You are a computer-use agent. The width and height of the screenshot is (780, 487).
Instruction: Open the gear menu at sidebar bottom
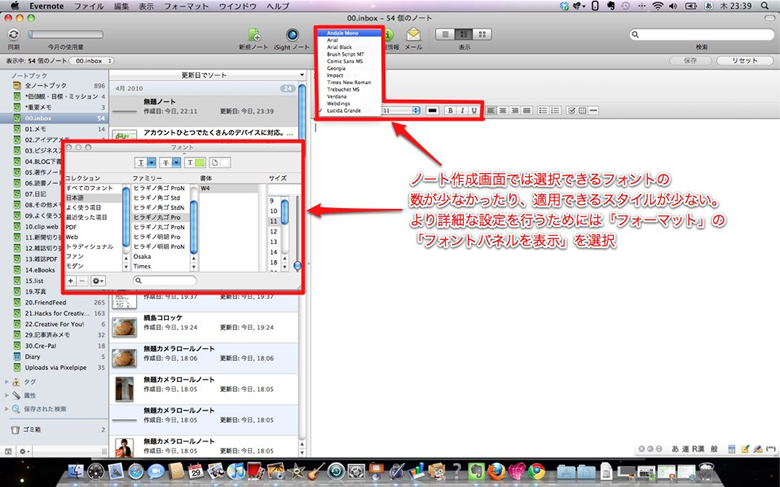click(24, 451)
